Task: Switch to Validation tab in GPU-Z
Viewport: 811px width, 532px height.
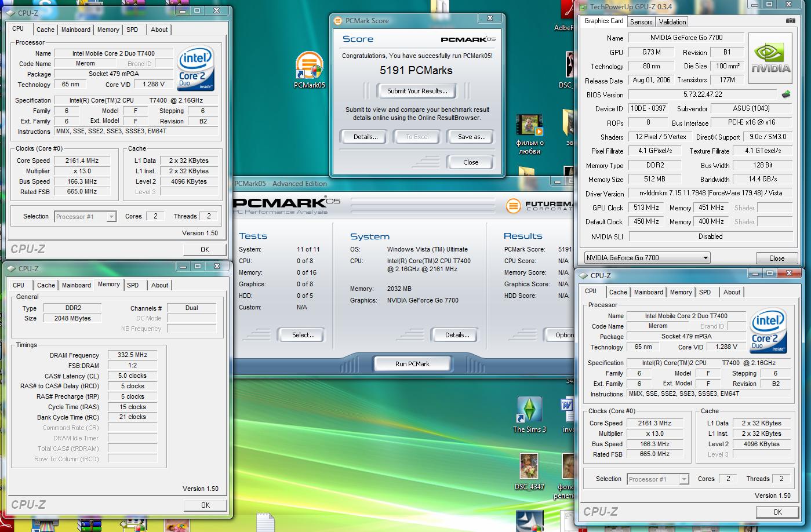Action: point(672,22)
